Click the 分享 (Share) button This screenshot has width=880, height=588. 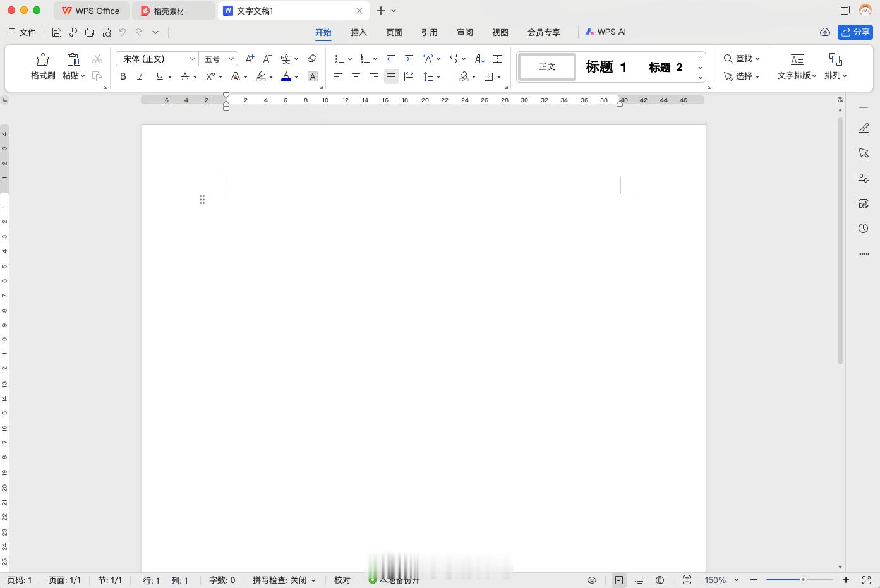855,32
